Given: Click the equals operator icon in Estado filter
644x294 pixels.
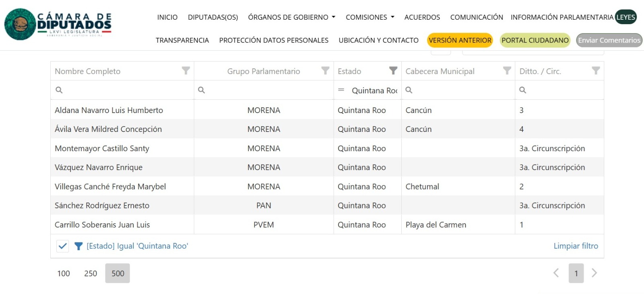Looking at the screenshot, I should (x=341, y=90).
